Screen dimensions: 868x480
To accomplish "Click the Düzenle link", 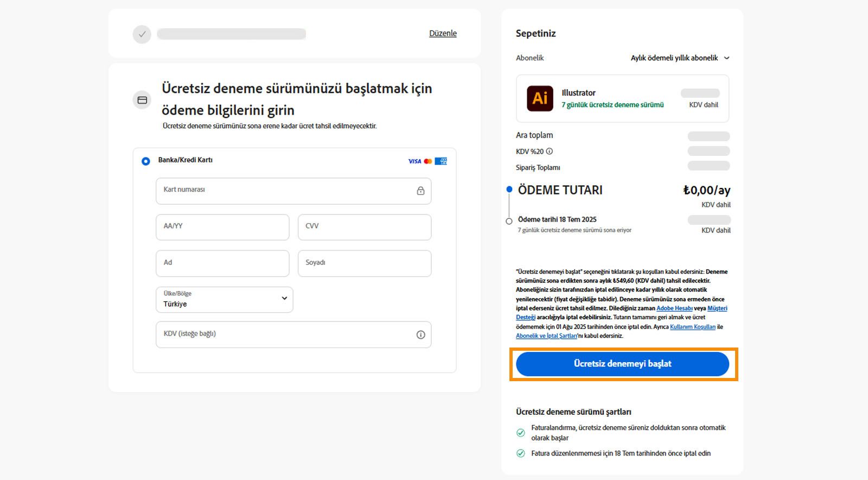I will coord(443,34).
